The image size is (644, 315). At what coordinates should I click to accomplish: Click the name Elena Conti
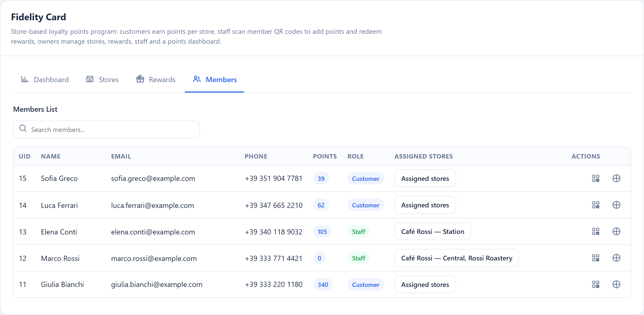click(x=59, y=232)
